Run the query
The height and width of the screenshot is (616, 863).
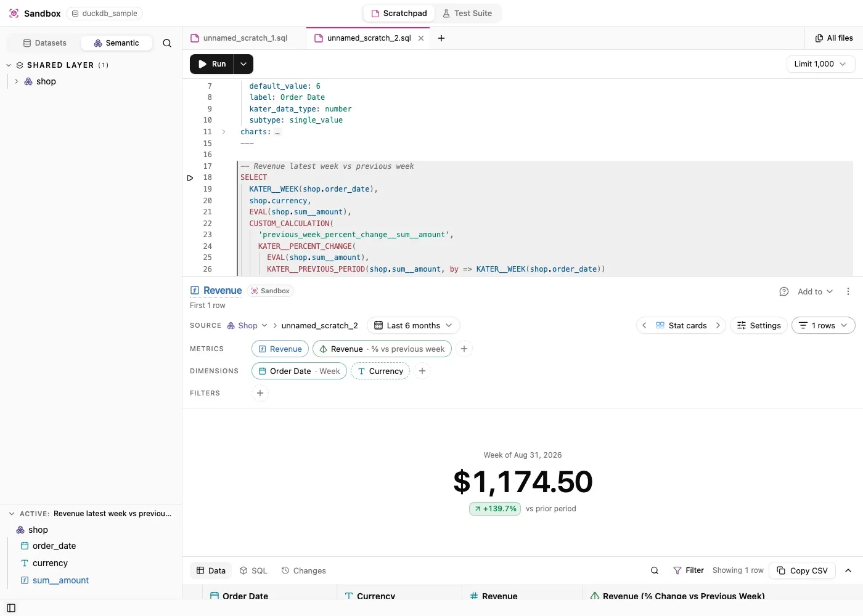coord(211,64)
